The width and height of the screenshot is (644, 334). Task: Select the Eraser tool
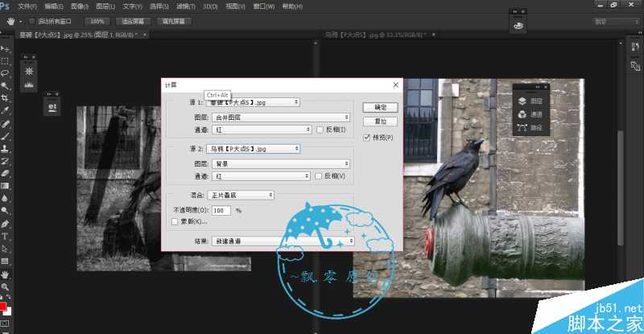(5, 173)
